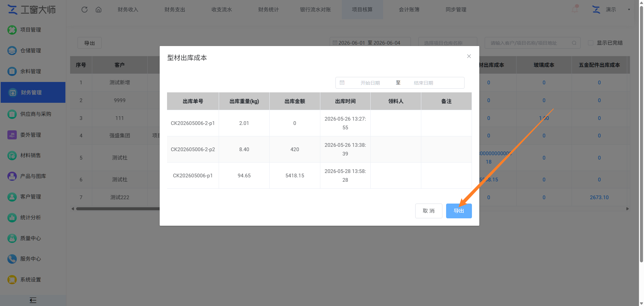Viewport: 644px width, 306px height.
Task: Click blue 导出 button in dialog
Action: [x=459, y=211]
